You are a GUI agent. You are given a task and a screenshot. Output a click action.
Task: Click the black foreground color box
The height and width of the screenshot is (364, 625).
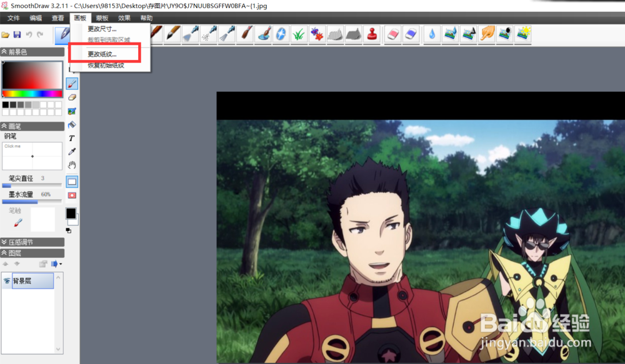click(x=71, y=214)
